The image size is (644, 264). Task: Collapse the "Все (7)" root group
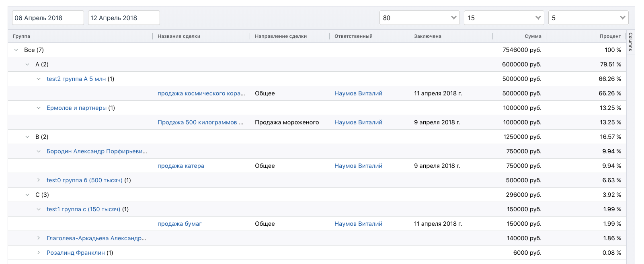[16, 50]
